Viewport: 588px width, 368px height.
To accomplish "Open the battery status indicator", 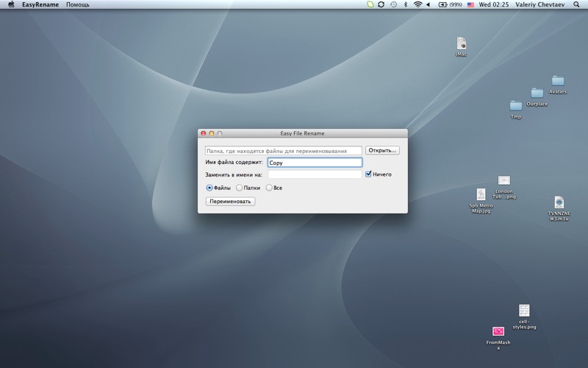I will pos(450,4).
